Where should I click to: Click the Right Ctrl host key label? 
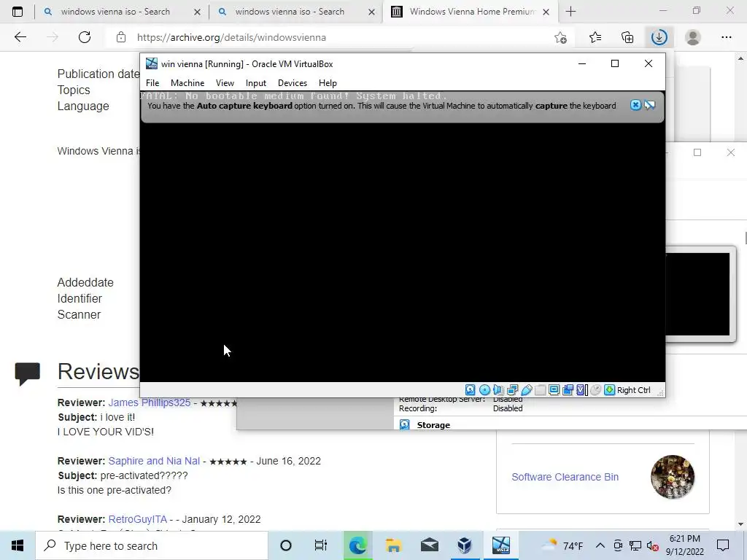[x=634, y=390]
